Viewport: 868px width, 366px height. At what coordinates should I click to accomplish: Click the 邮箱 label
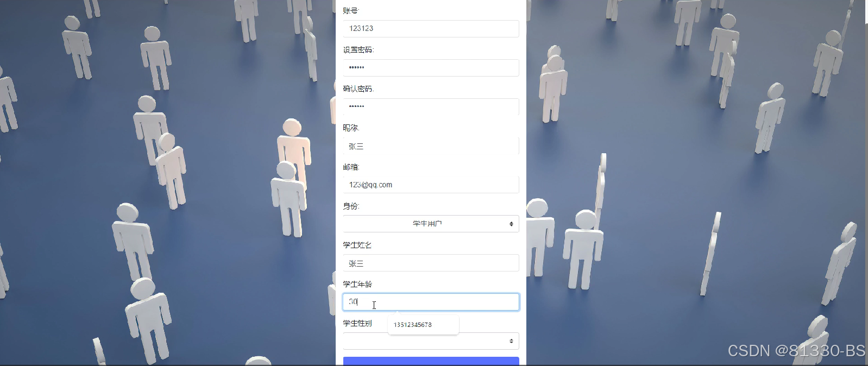(351, 167)
